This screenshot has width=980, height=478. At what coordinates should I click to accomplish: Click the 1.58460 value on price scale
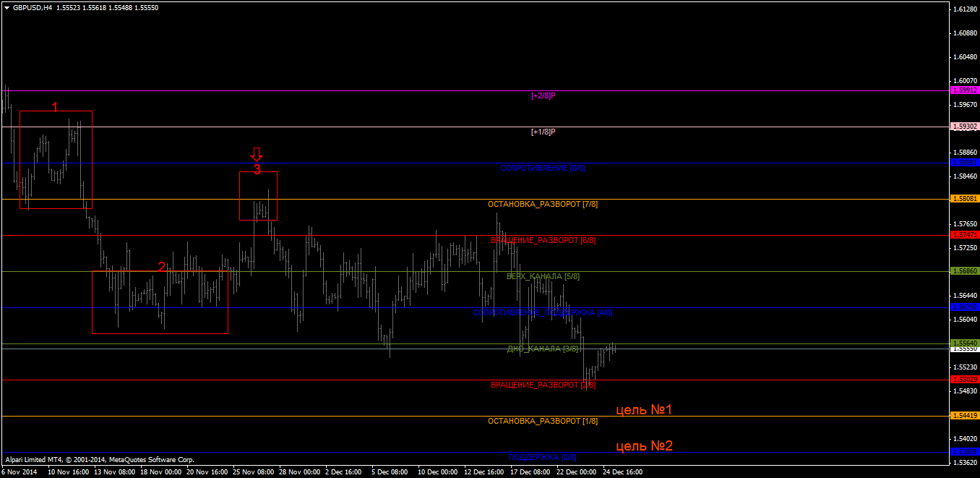click(x=966, y=176)
